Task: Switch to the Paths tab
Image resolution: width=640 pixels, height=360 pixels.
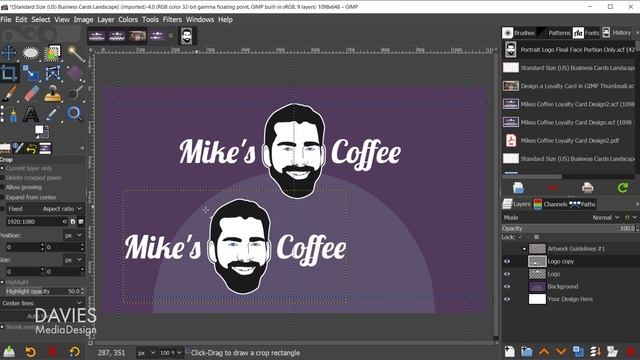Action: 582,204
